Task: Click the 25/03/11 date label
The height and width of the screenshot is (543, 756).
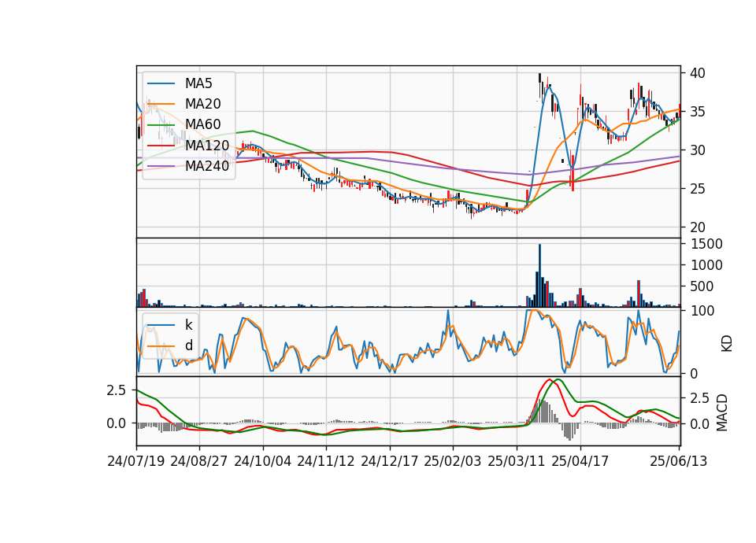Action: tap(517, 461)
